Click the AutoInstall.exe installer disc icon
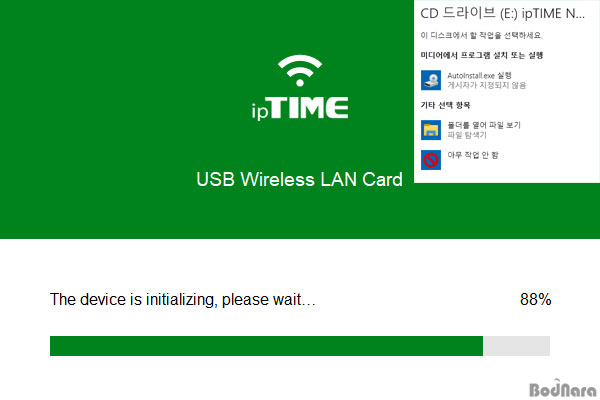 [431, 80]
